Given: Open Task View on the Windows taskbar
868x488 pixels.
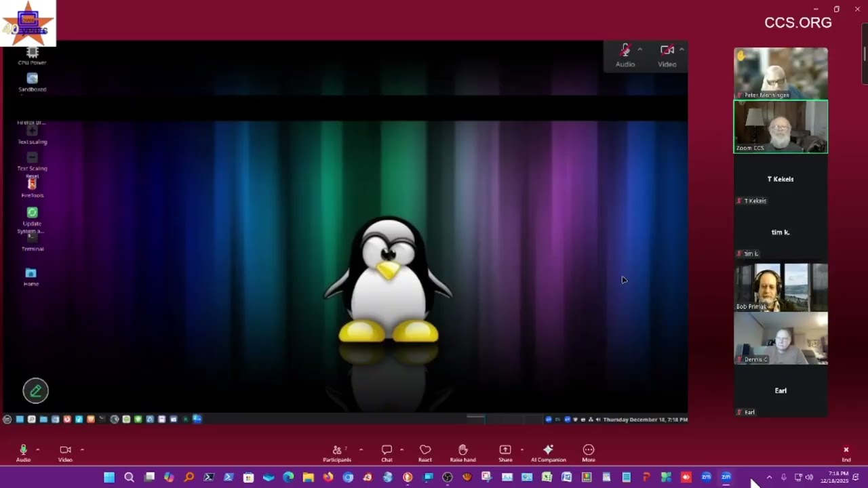Looking at the screenshot, I should (149, 477).
